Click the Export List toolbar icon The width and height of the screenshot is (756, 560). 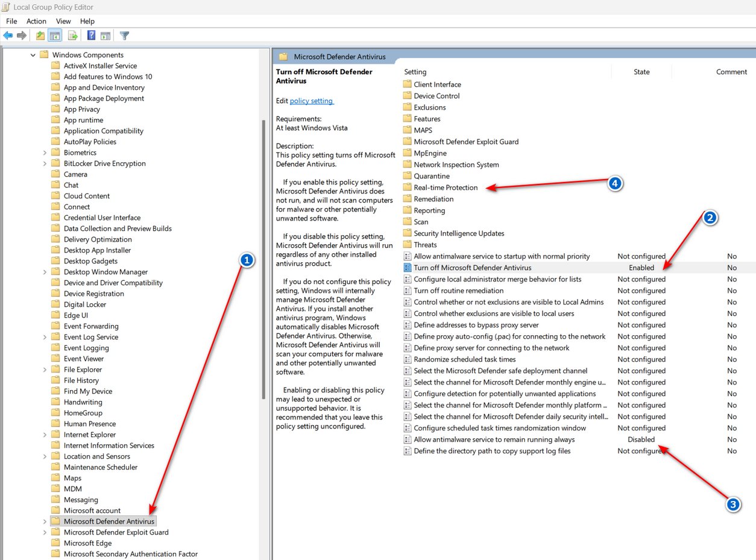(72, 36)
